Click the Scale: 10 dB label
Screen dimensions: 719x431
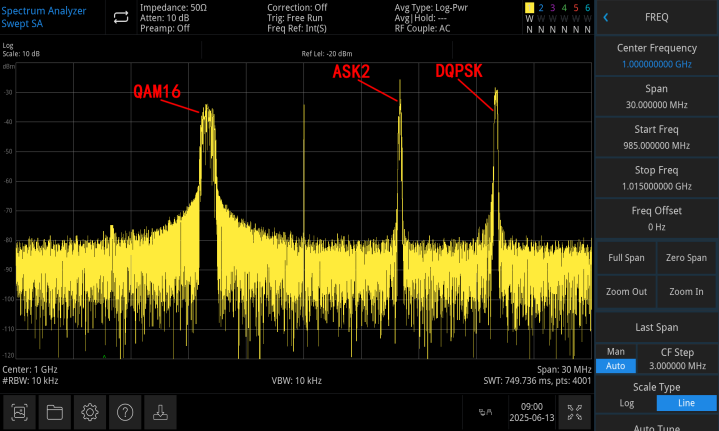click(x=21, y=54)
